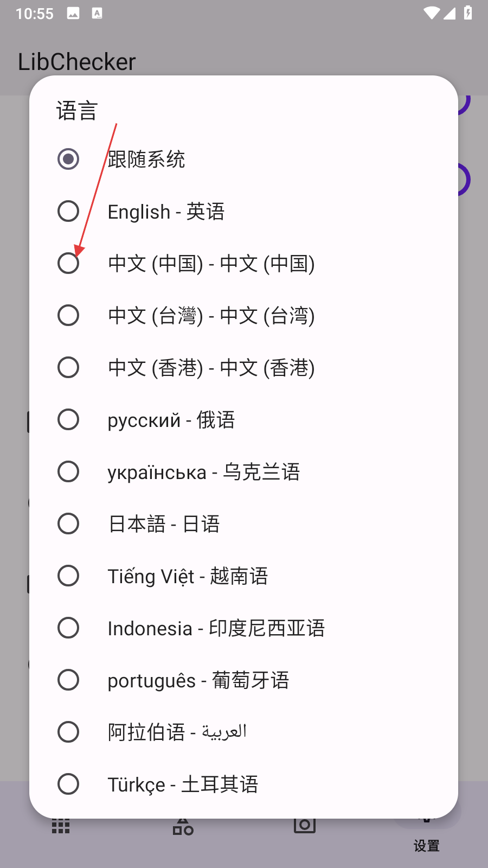Screen dimensions: 488x868
Task: Tap the Tiếng Việt - 越南语 label
Action: tap(188, 576)
